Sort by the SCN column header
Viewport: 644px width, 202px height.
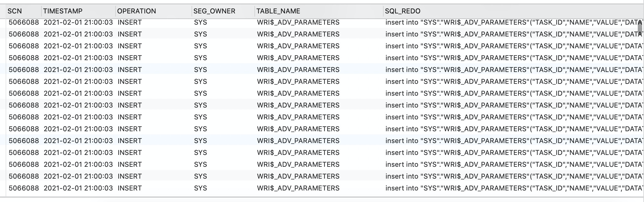tap(15, 11)
